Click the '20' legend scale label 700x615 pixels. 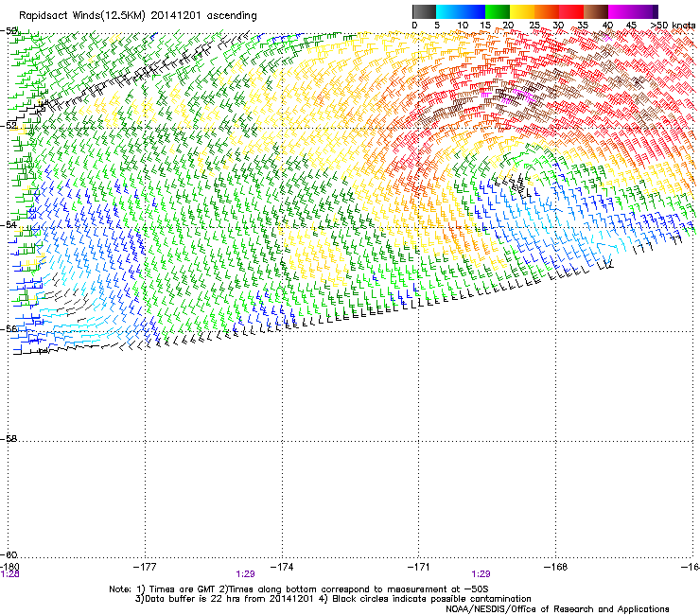508,26
